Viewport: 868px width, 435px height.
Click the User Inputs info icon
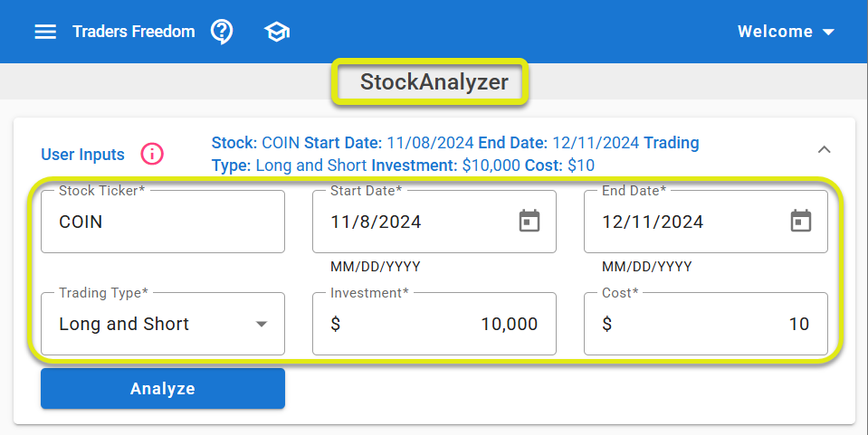pos(152,155)
